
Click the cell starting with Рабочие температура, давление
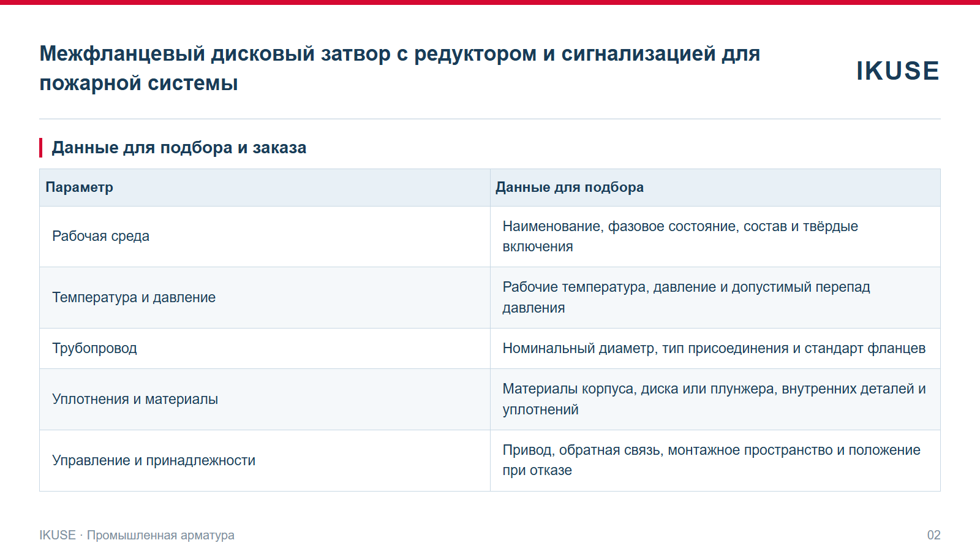(715, 298)
